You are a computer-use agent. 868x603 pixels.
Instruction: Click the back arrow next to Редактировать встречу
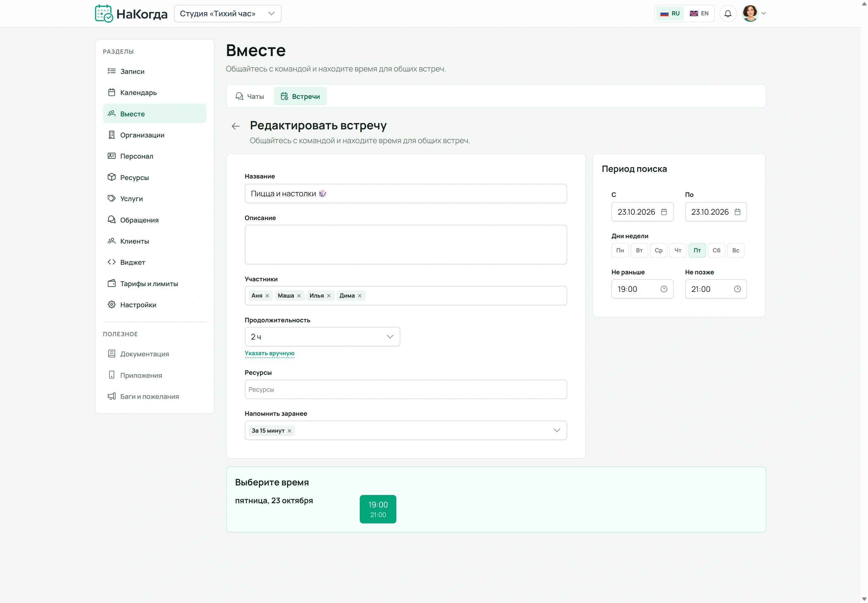235,126
